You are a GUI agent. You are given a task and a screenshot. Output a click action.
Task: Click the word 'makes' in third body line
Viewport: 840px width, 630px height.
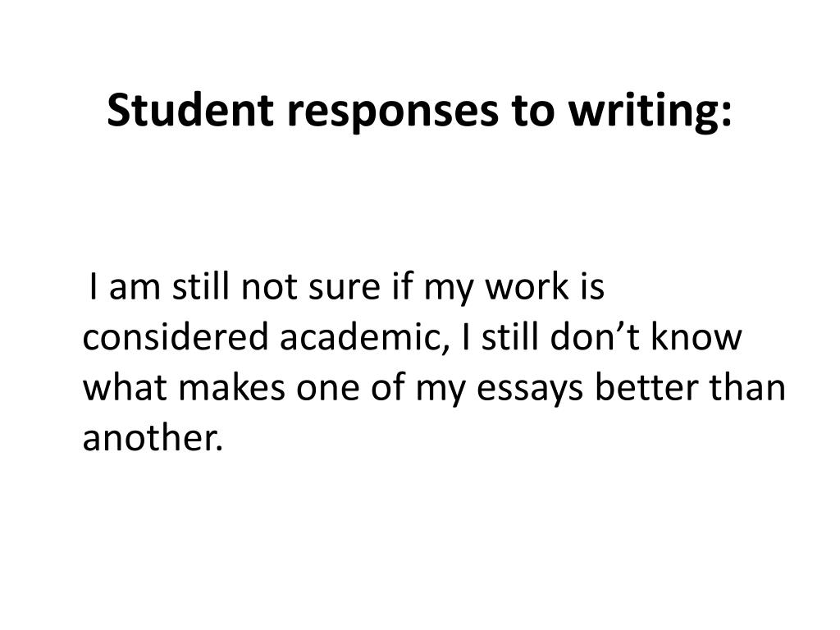tap(231, 387)
